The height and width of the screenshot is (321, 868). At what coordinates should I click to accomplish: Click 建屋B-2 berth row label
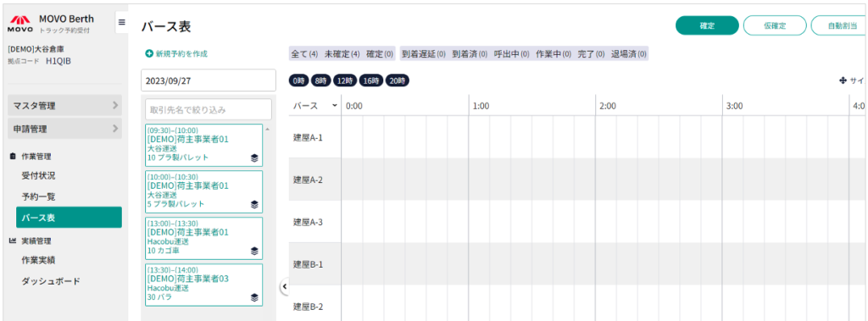[308, 307]
